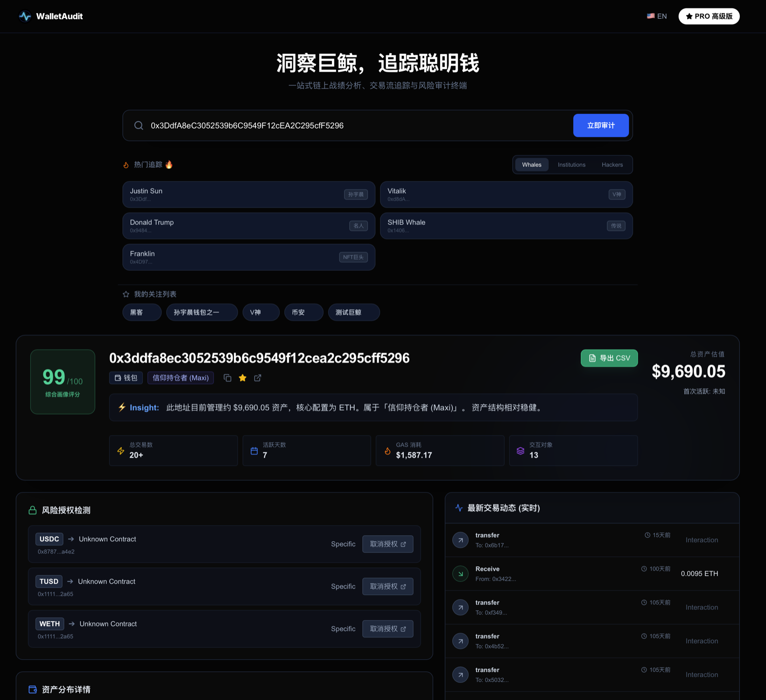
Task: Toggle the yellow favorite star for this address
Action: (x=243, y=378)
